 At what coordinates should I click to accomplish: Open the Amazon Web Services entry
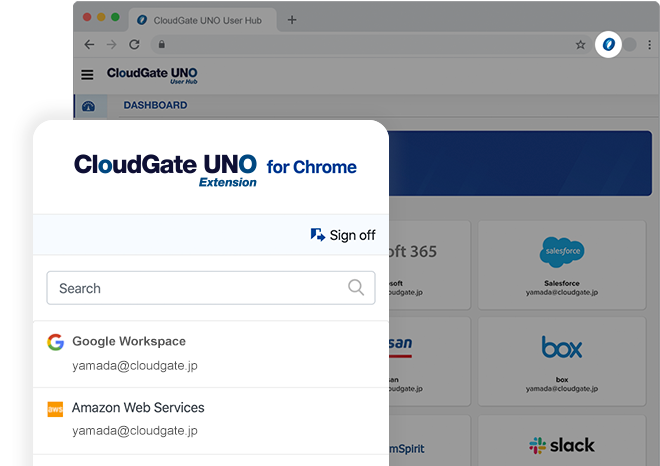(x=210, y=421)
